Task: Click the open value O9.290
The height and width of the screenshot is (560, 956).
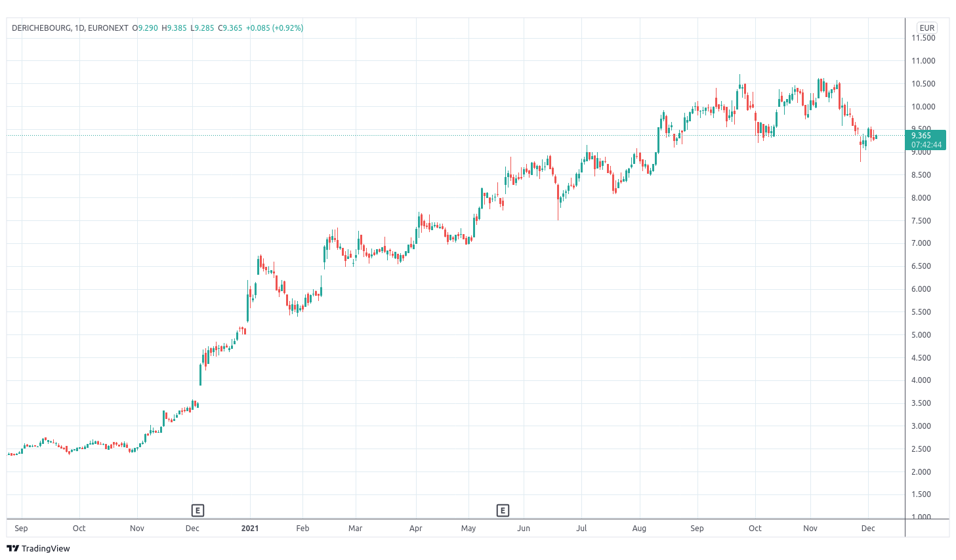Action: tap(145, 28)
